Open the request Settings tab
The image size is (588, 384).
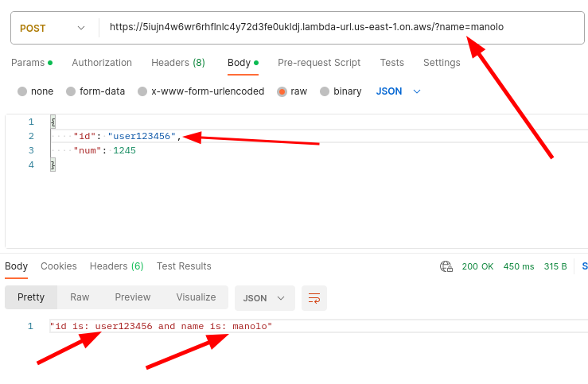[442, 63]
